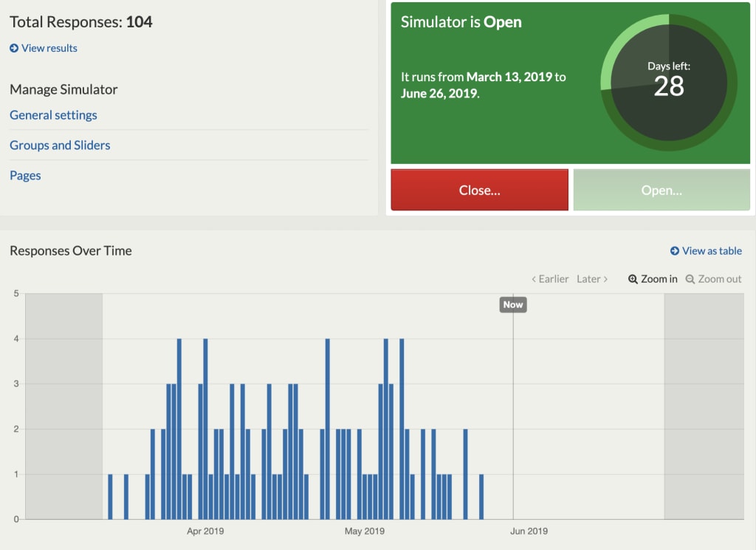Click the Days left circular progress ring
The width and height of the screenshot is (756, 550).
pyautogui.click(x=669, y=83)
